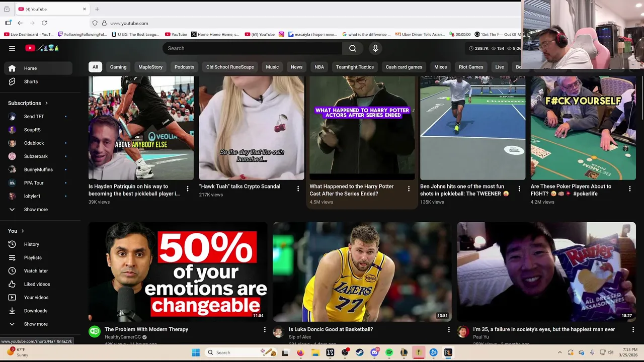Click the YouTube search input field
The width and height of the screenshot is (644, 362).
(x=252, y=48)
